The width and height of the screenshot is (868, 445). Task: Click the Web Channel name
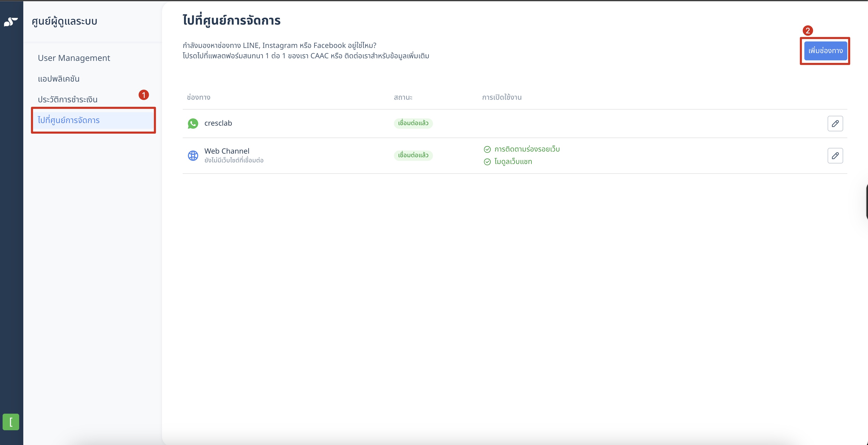pyautogui.click(x=227, y=151)
